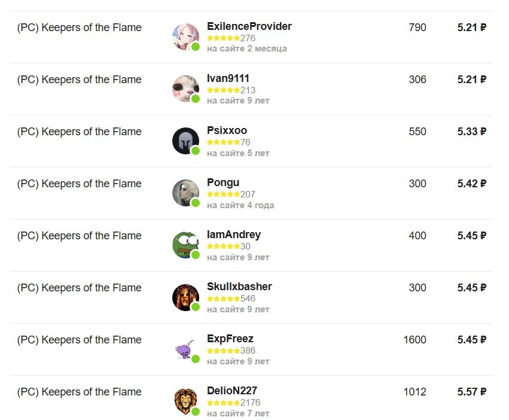Click Ivan9111's cat avatar
Viewport: 509px width, 420px height.
click(185, 89)
